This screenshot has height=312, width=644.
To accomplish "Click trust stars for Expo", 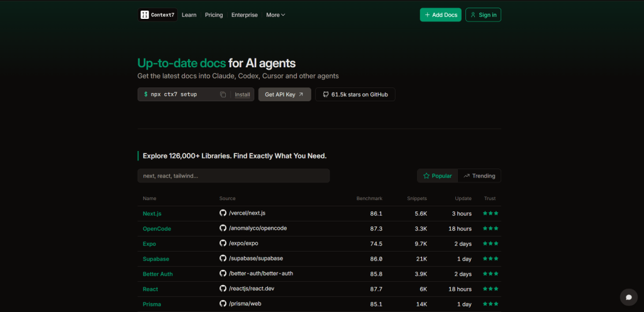I will pyautogui.click(x=491, y=243).
